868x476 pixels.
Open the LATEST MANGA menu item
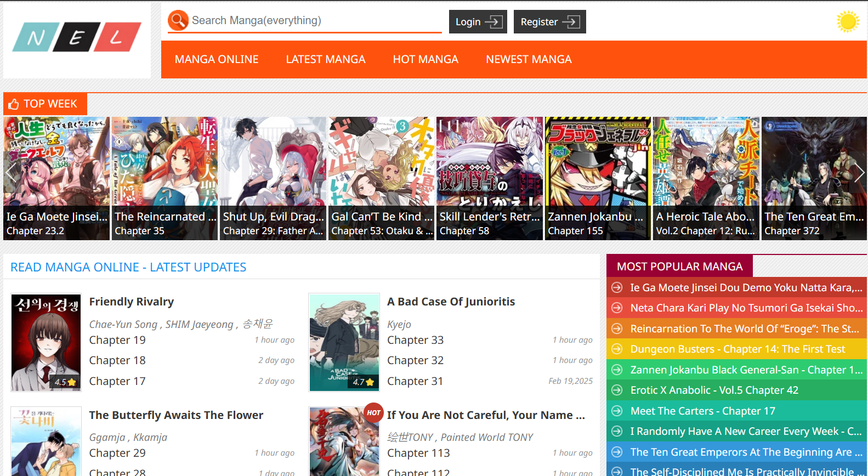[x=326, y=59]
